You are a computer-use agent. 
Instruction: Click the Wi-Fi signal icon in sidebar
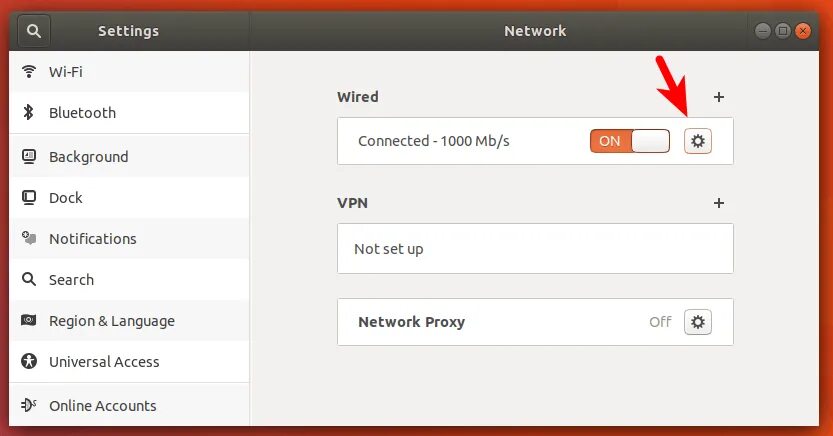pyautogui.click(x=29, y=72)
